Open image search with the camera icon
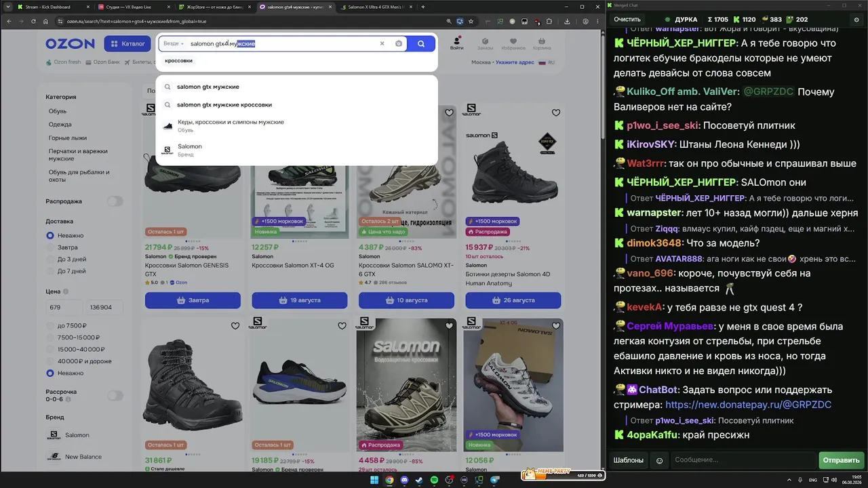 (399, 43)
